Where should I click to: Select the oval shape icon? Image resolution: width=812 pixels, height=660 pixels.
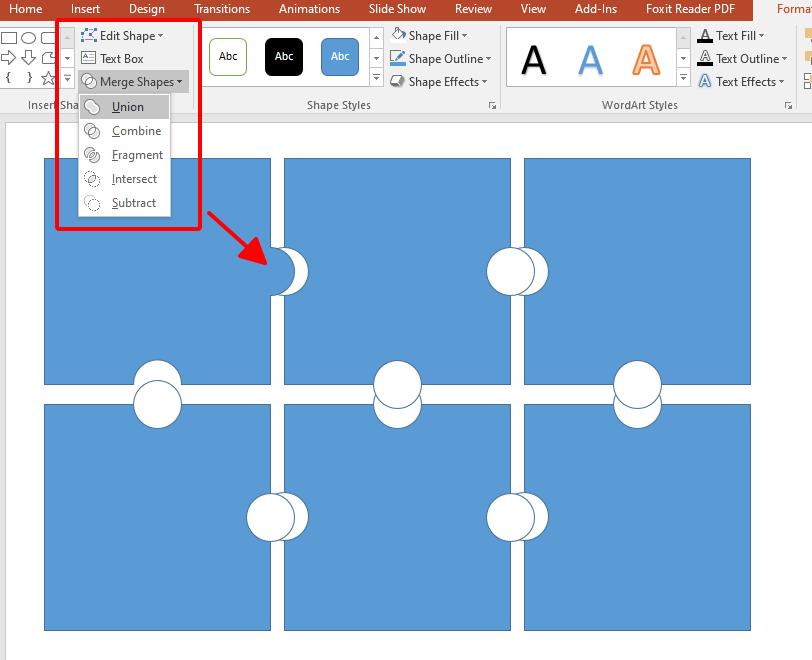pyautogui.click(x=28, y=36)
